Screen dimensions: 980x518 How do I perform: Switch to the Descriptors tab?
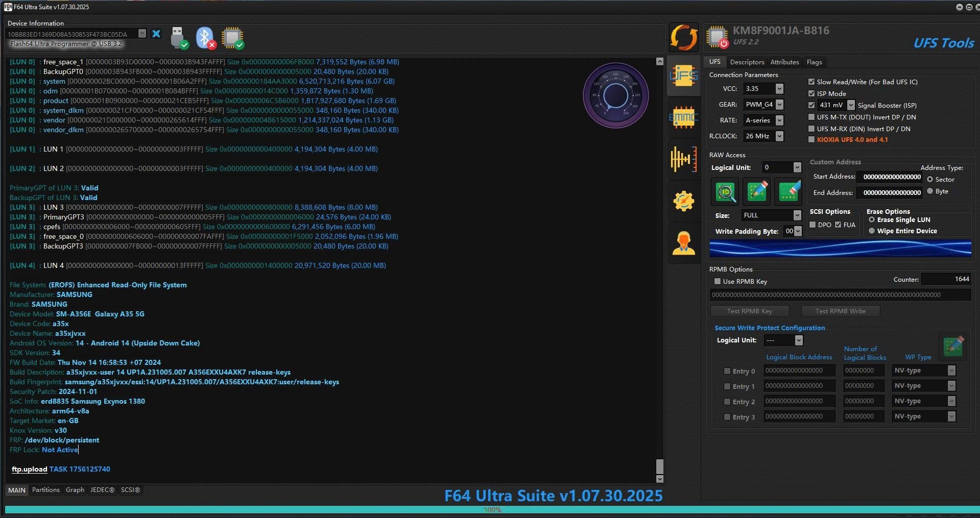pos(747,62)
